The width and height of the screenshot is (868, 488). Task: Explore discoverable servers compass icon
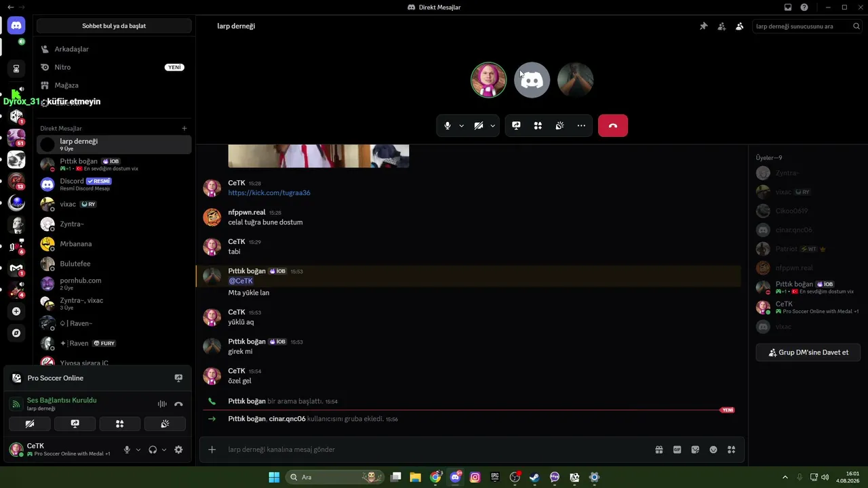click(16, 333)
